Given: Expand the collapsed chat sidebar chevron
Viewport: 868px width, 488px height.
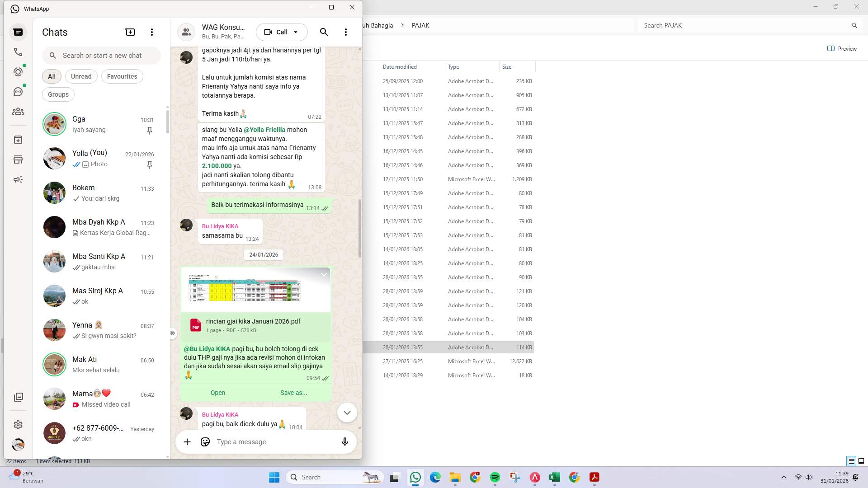Looking at the screenshot, I should [172, 333].
